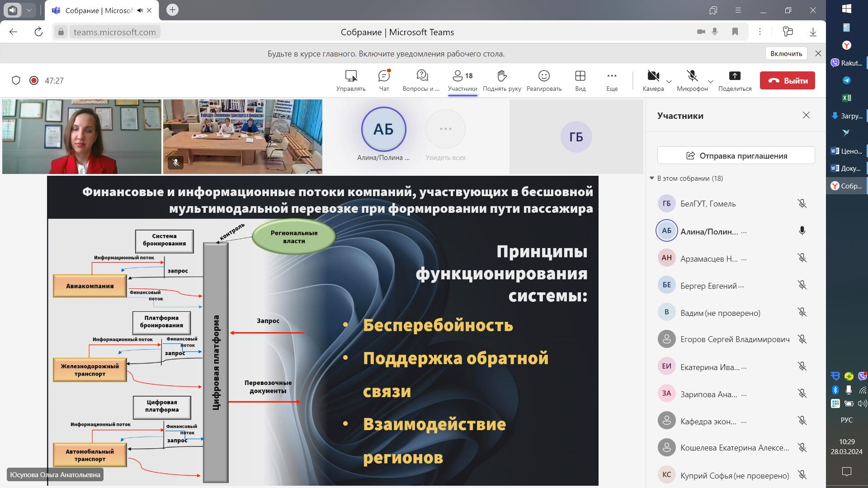Open the Чат chat panel
Screen dimensions: 868x488
click(x=384, y=81)
